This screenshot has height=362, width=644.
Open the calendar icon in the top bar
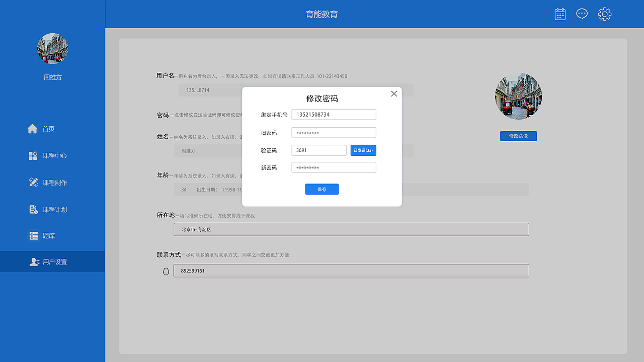click(x=560, y=14)
